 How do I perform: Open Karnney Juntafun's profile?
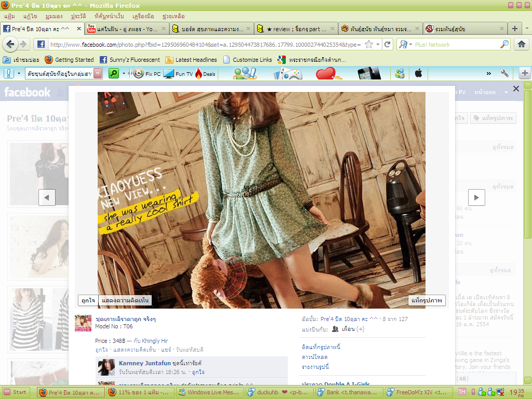[x=144, y=363]
